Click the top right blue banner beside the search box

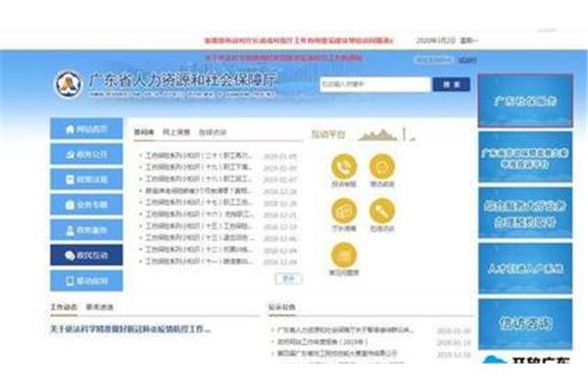coord(525,101)
